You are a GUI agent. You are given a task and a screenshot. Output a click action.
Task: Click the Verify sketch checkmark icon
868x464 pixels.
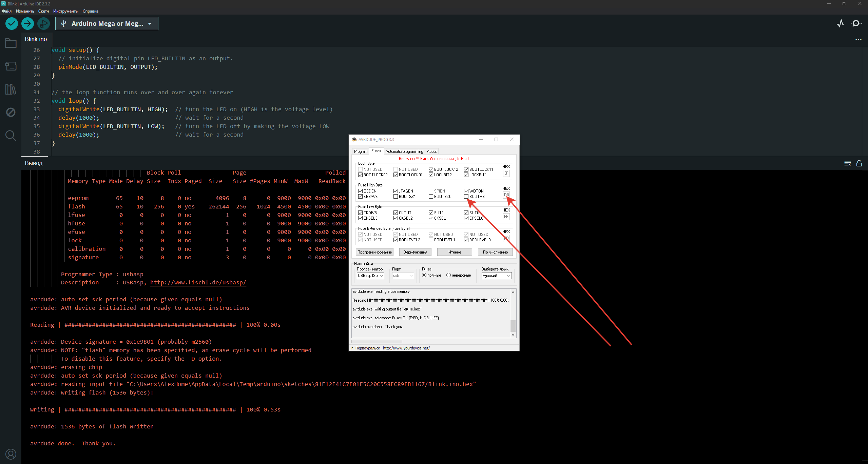[x=12, y=23]
